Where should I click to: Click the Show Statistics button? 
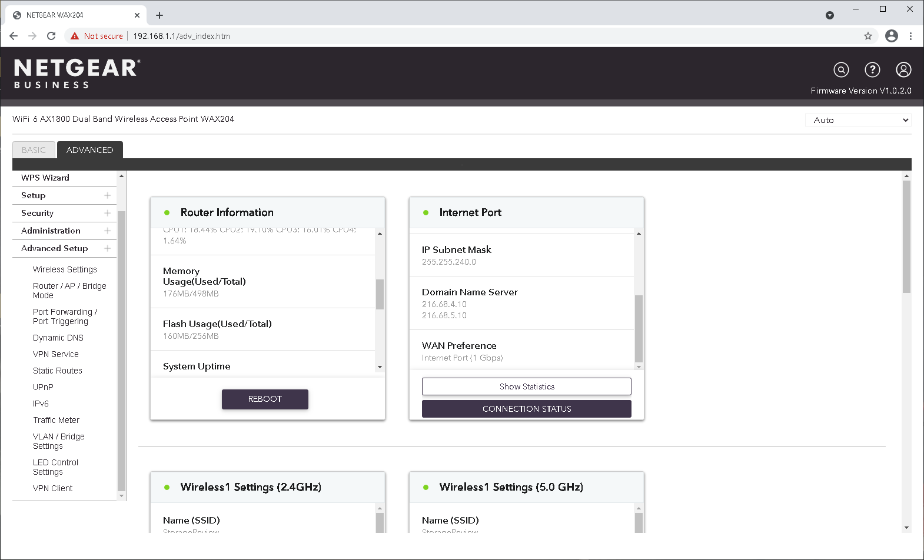527,386
